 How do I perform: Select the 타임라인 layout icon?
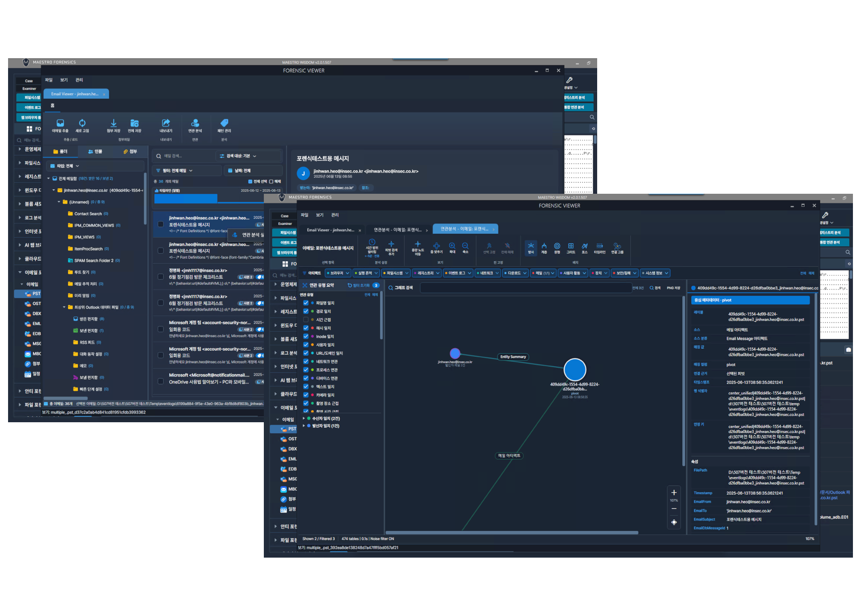[x=600, y=246]
